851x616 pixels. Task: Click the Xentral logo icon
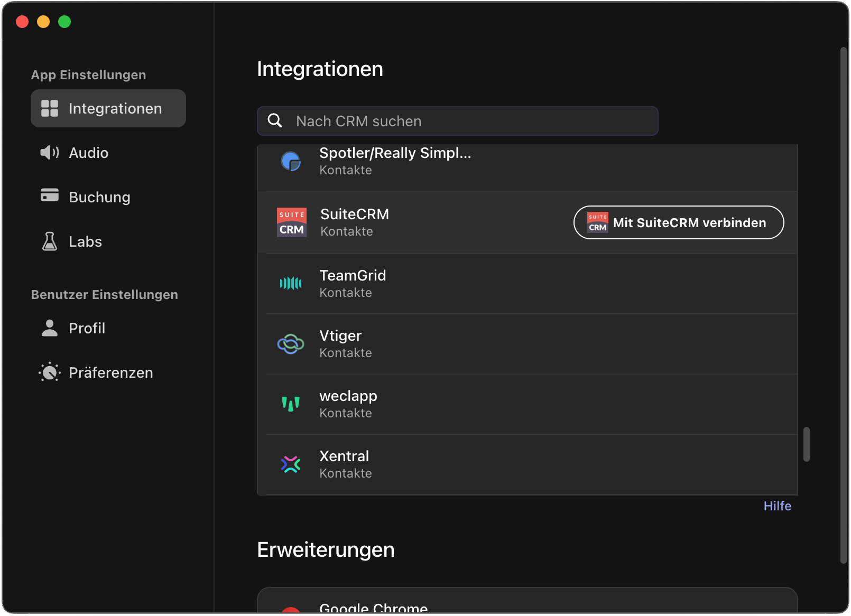coord(290,464)
